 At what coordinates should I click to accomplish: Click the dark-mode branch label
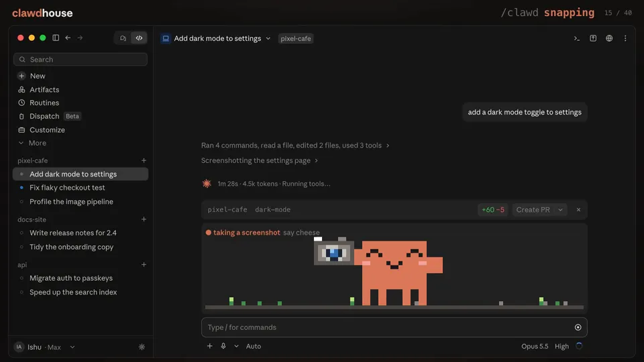272,209
